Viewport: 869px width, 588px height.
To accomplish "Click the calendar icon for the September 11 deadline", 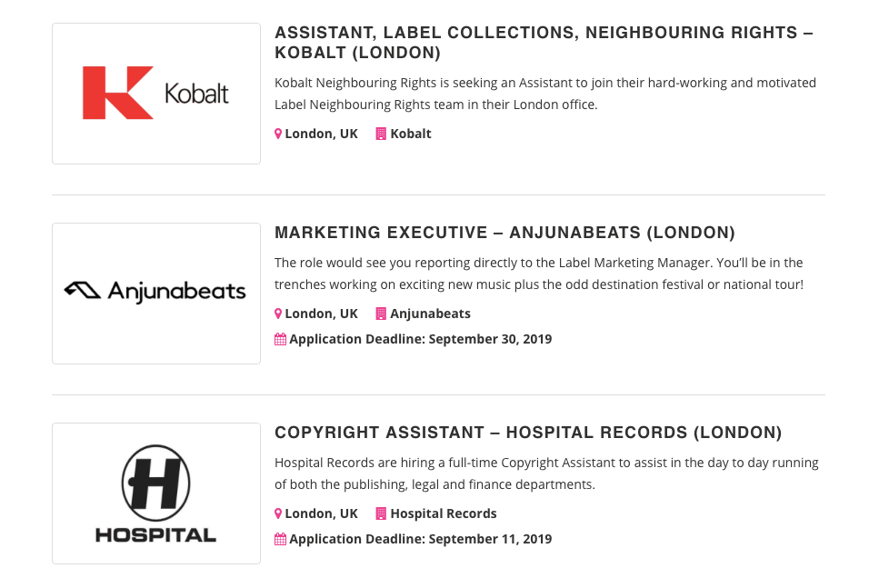I will point(281,539).
